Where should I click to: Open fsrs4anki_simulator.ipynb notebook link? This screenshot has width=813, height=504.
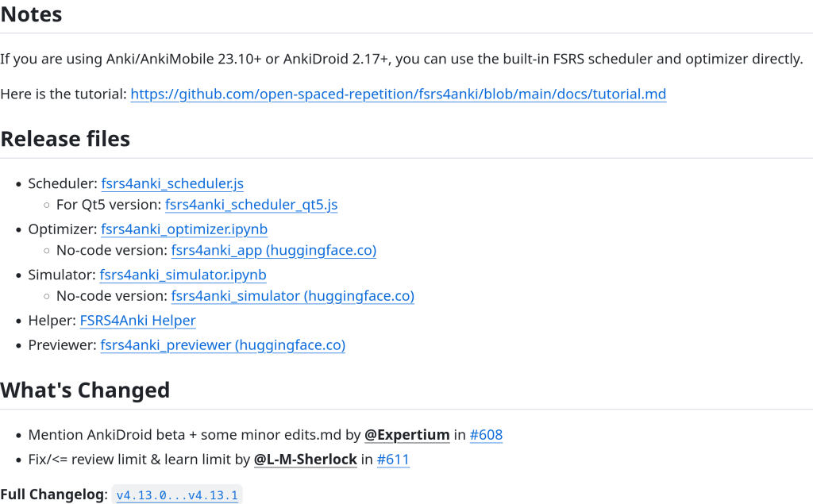click(183, 275)
